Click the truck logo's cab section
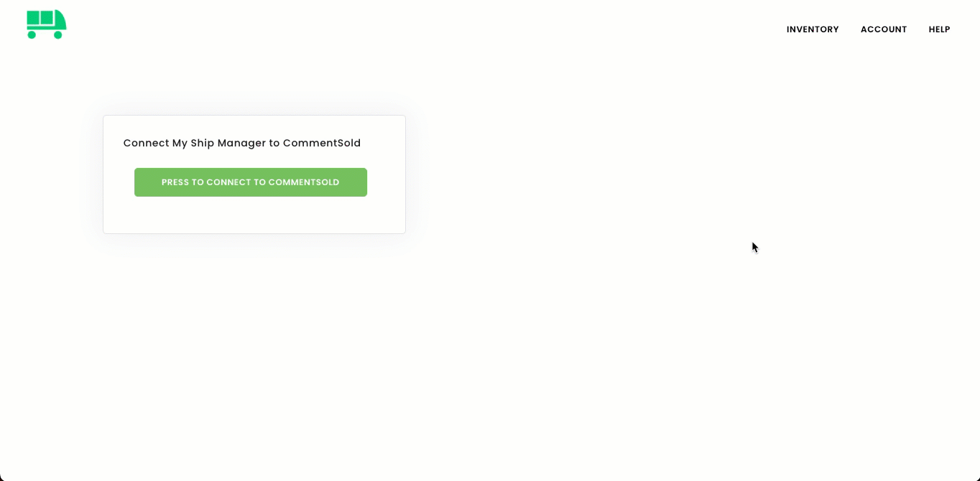980x481 pixels. (x=60, y=19)
